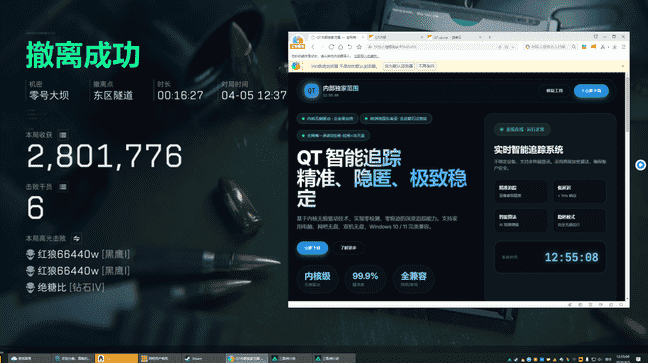The image size is (648, 363).
Task: Open the Steam taskbar item
Action: coord(203,358)
